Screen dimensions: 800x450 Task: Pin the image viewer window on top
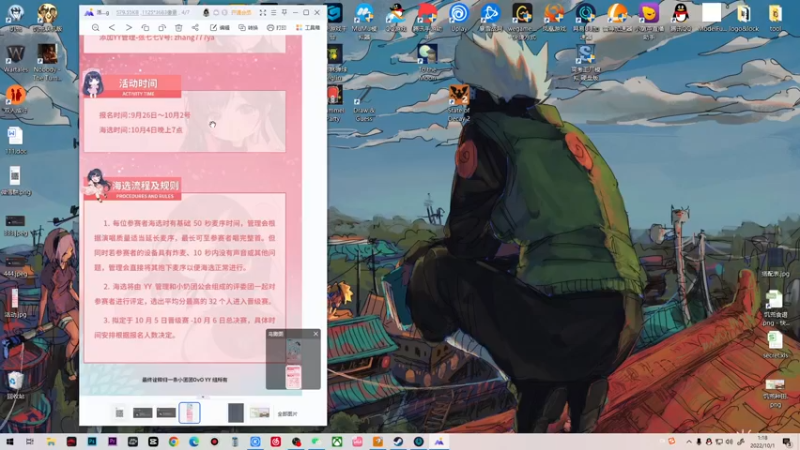(x=284, y=12)
